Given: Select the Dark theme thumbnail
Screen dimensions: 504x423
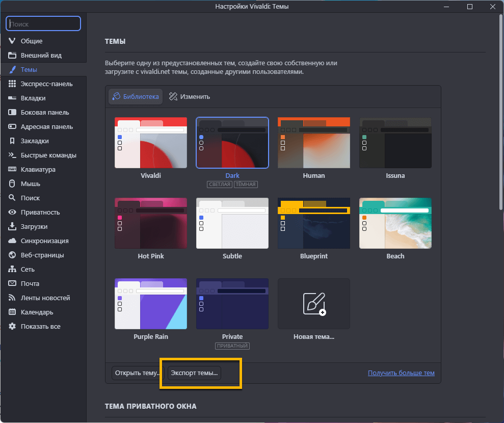Looking at the screenshot, I should coord(232,143).
